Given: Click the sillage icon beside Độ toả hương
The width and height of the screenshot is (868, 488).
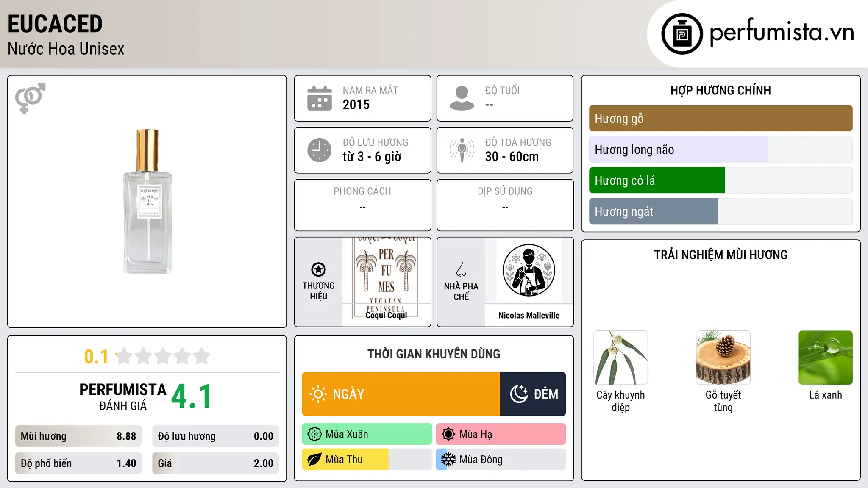Looking at the screenshot, I should coord(462,150).
